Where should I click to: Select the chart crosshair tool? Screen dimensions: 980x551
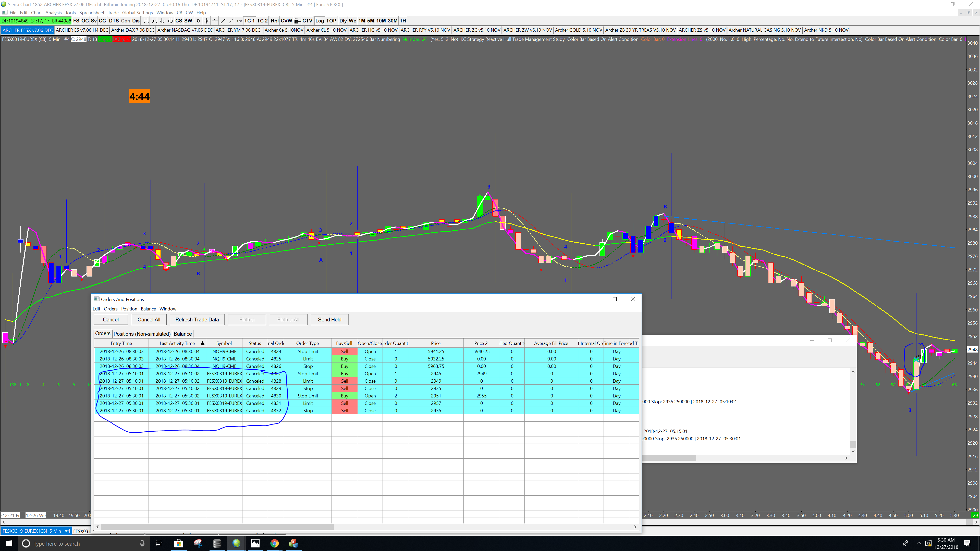pyautogui.click(x=206, y=21)
